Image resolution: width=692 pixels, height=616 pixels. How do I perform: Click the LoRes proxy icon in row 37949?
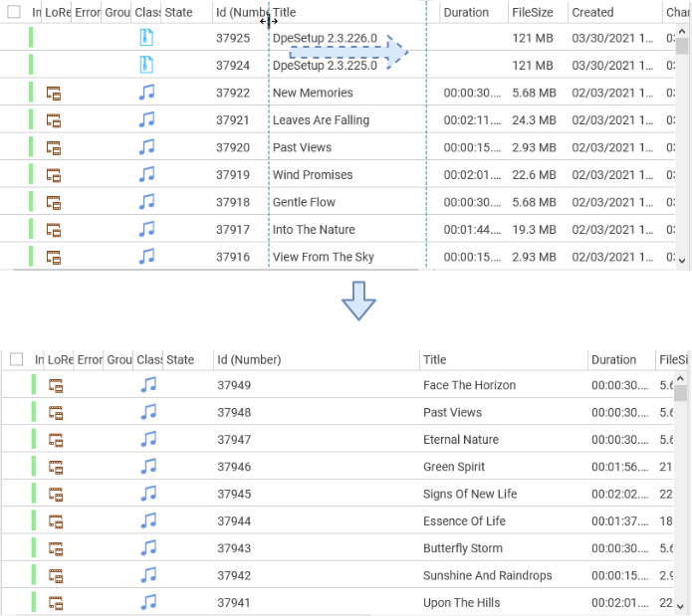56,385
